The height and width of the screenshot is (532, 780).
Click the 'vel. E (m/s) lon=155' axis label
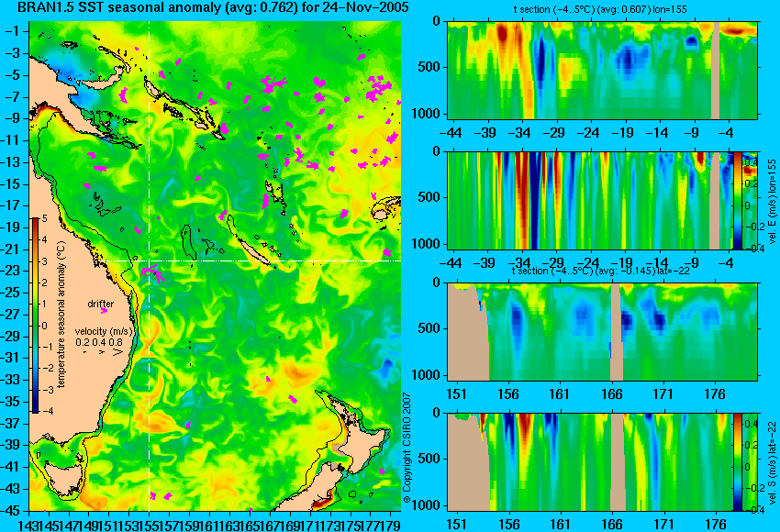773,202
